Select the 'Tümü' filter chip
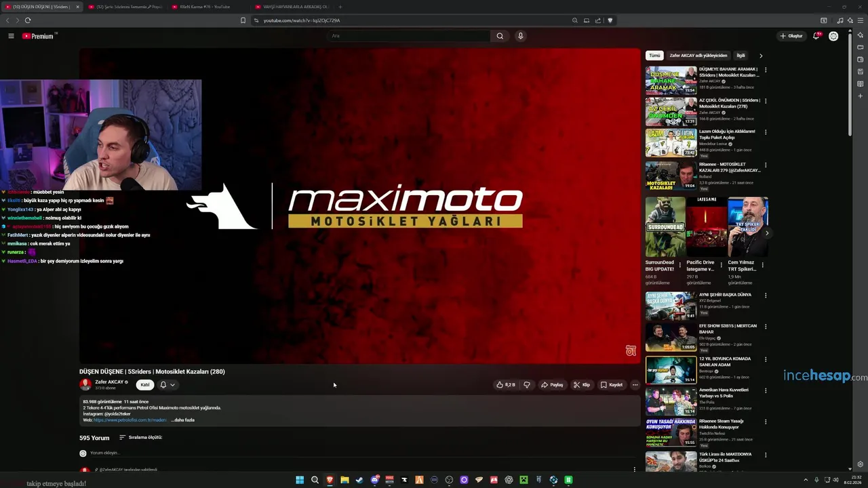Viewport: 868px width, 488px height. point(654,56)
